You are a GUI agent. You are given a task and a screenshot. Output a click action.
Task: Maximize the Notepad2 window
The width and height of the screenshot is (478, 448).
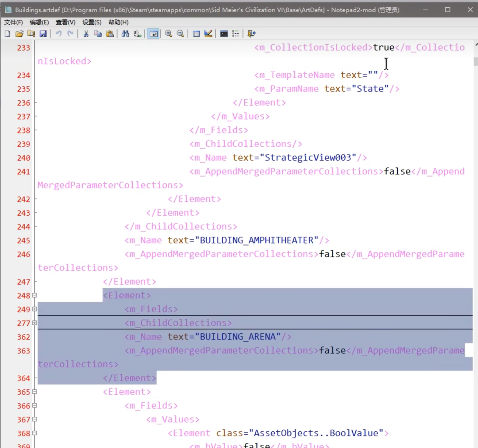coord(447,10)
